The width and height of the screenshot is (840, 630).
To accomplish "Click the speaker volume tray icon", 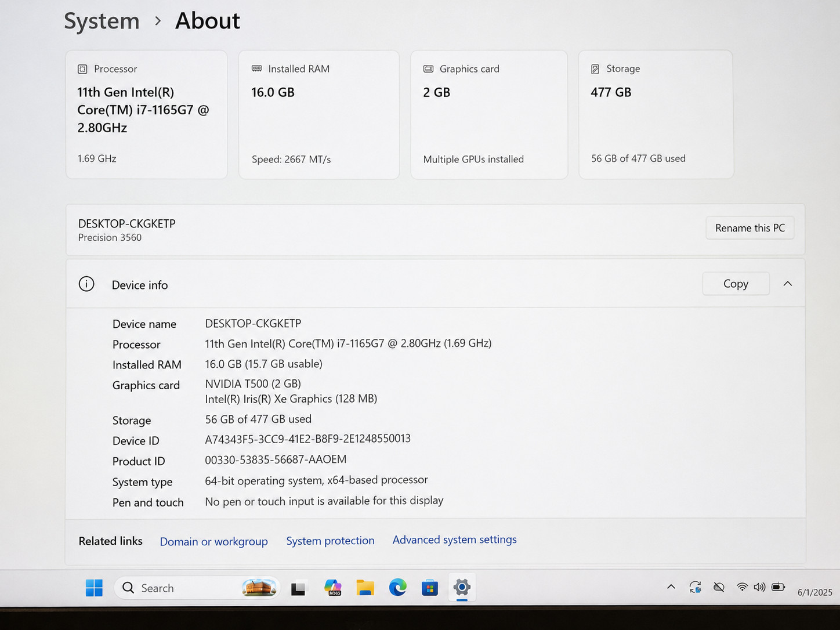I will point(759,587).
